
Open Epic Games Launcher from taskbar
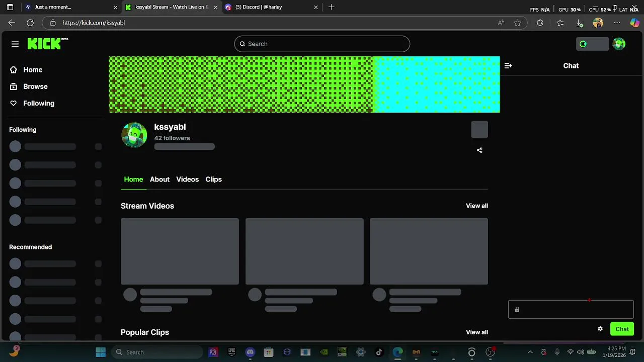point(231,352)
